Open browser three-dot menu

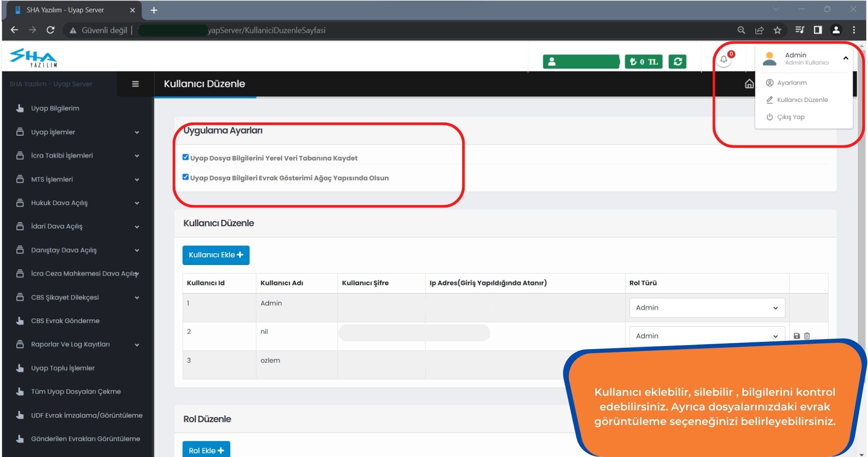(854, 30)
